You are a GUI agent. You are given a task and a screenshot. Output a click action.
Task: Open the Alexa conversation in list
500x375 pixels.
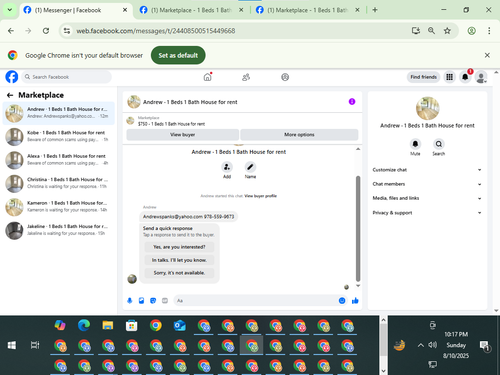coord(59,160)
